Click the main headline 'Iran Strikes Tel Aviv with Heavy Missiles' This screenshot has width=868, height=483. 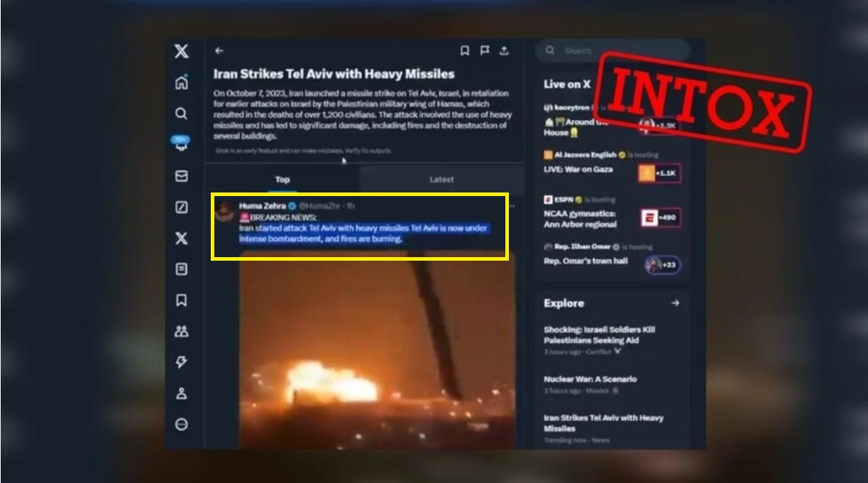pyautogui.click(x=334, y=74)
